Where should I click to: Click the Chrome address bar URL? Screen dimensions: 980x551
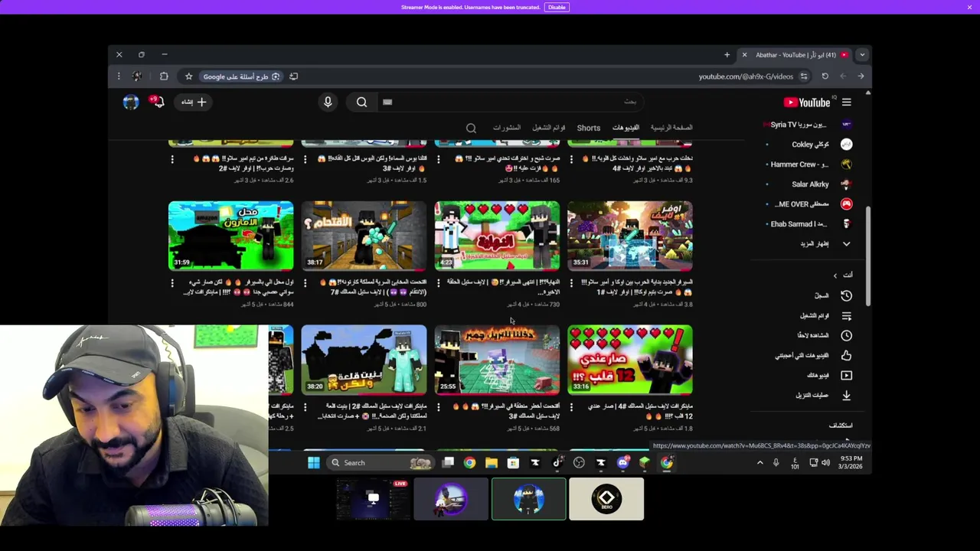746,77
